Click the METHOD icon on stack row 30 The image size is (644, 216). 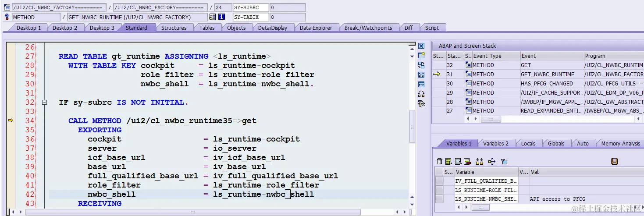[468, 84]
